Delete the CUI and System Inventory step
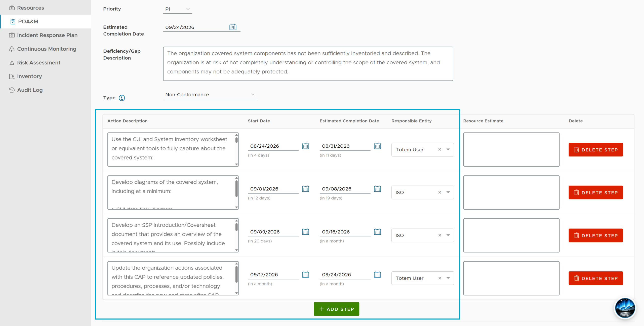Screen dimensions: 644x326 pyautogui.click(x=596, y=150)
